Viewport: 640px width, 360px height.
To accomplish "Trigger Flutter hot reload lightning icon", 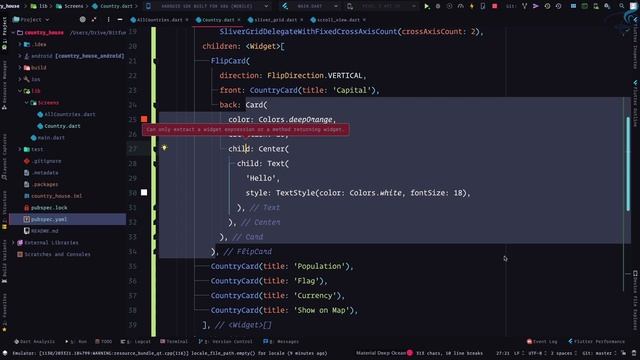I will [471, 6].
